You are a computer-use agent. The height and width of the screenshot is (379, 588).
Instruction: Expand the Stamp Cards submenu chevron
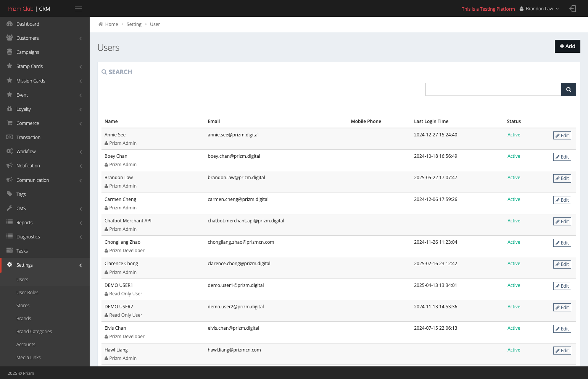81,66
